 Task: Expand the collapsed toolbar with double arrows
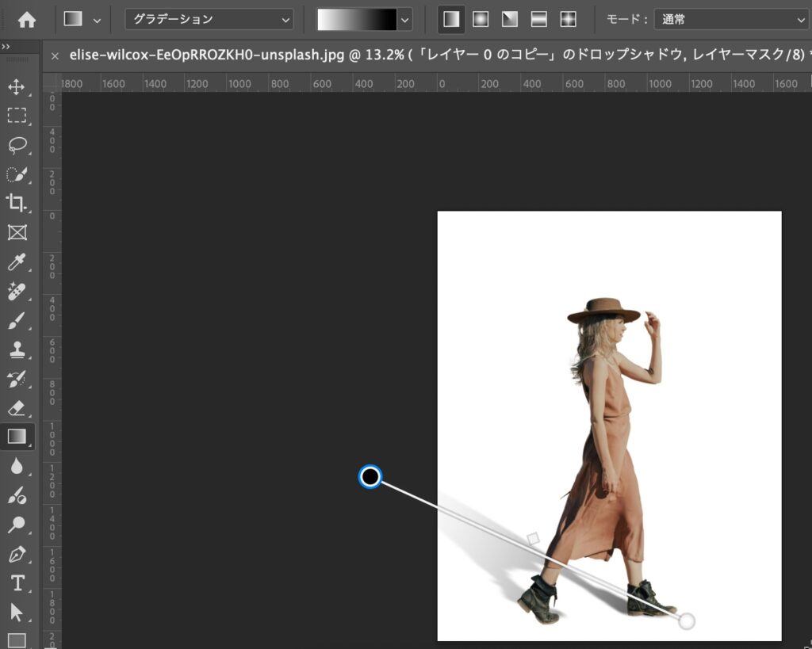coord(6,47)
